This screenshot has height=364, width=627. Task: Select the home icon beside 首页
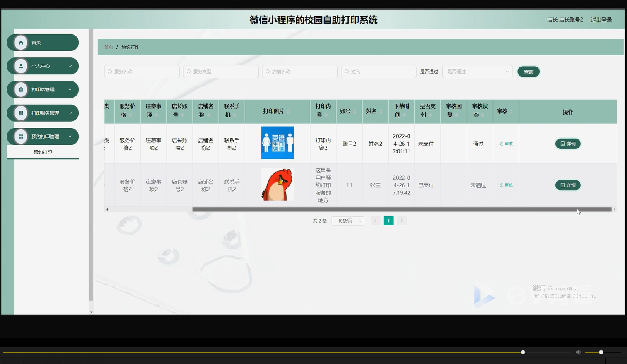(21, 42)
